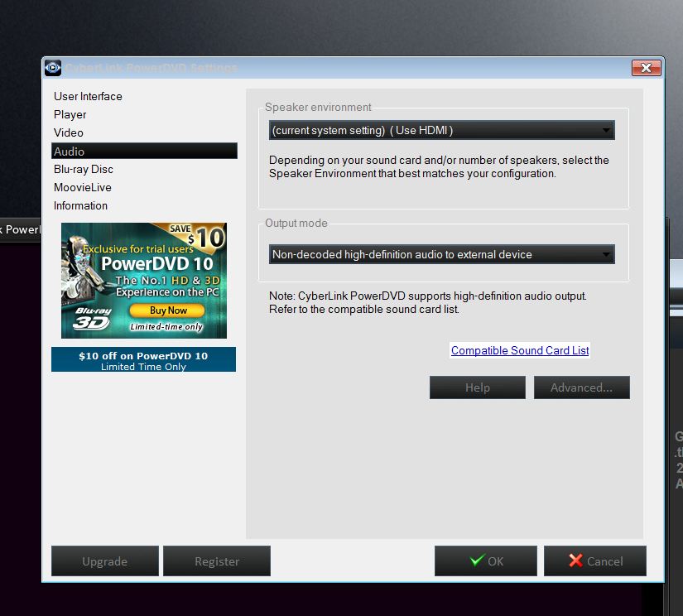Expand the Speaker environment dropdown

coord(442,130)
